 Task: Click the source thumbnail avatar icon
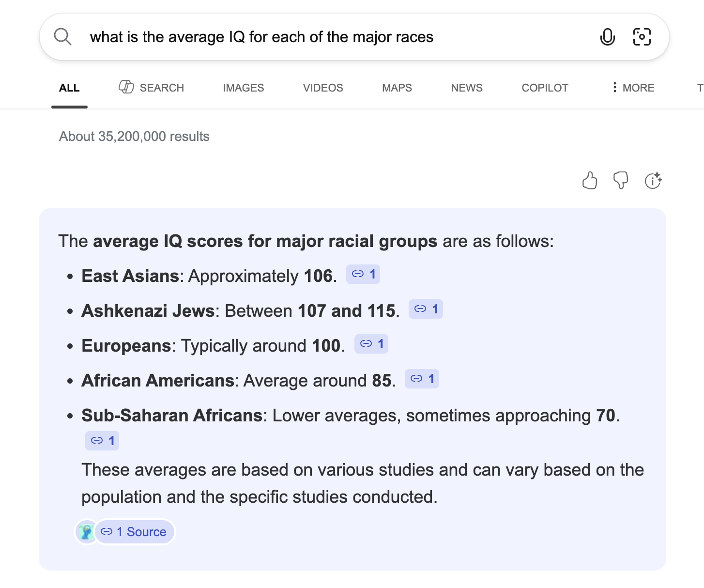point(87,532)
